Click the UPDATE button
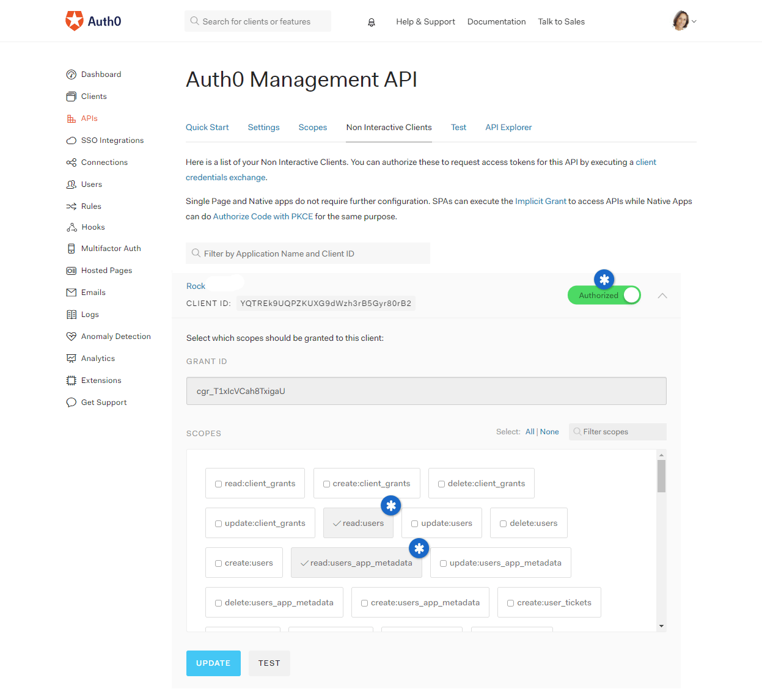 [x=213, y=663]
